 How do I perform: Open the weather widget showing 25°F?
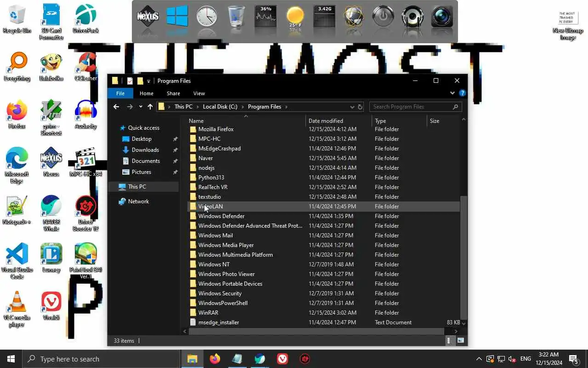(x=295, y=17)
